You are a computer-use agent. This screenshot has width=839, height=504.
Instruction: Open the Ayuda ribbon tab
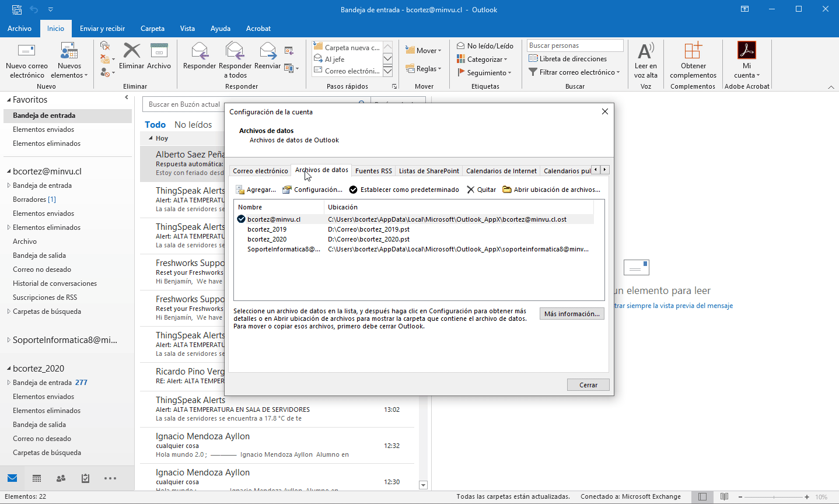pos(220,29)
